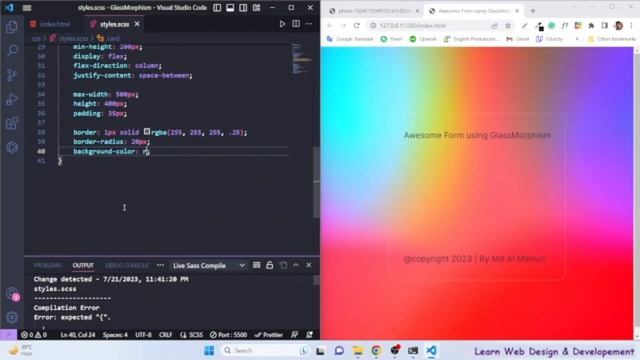The image size is (640, 360).
Task: Open the Gmail bookmark
Action: tap(518, 39)
